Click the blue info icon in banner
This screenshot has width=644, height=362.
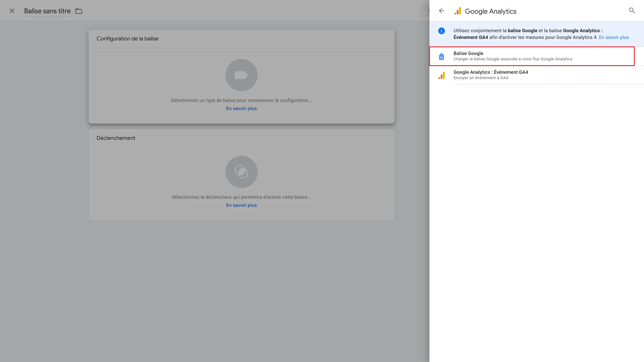click(442, 31)
